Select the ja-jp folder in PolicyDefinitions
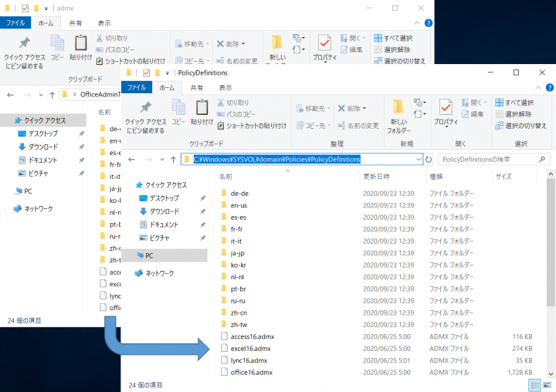This screenshot has height=392, width=556. tap(237, 253)
